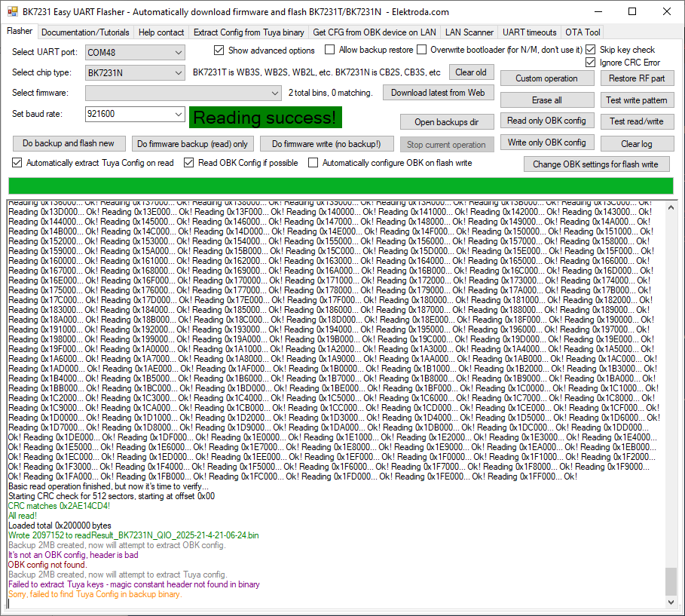685x616 pixels.
Task: Click 'It's not an OBK config, header is bad' line
Action: click(x=73, y=555)
